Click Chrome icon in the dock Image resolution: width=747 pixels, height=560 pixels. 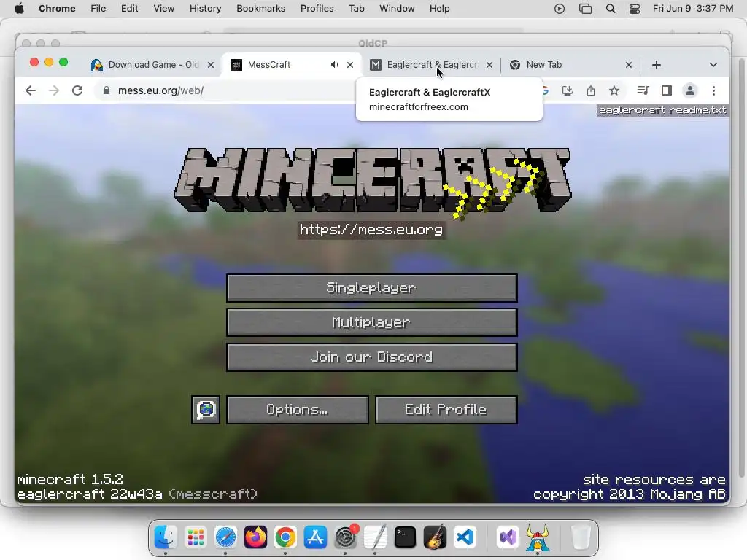click(285, 537)
